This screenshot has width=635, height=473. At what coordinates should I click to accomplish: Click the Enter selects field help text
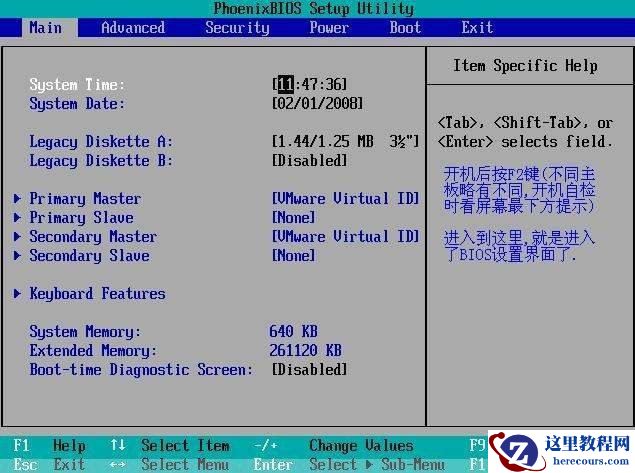(525, 142)
